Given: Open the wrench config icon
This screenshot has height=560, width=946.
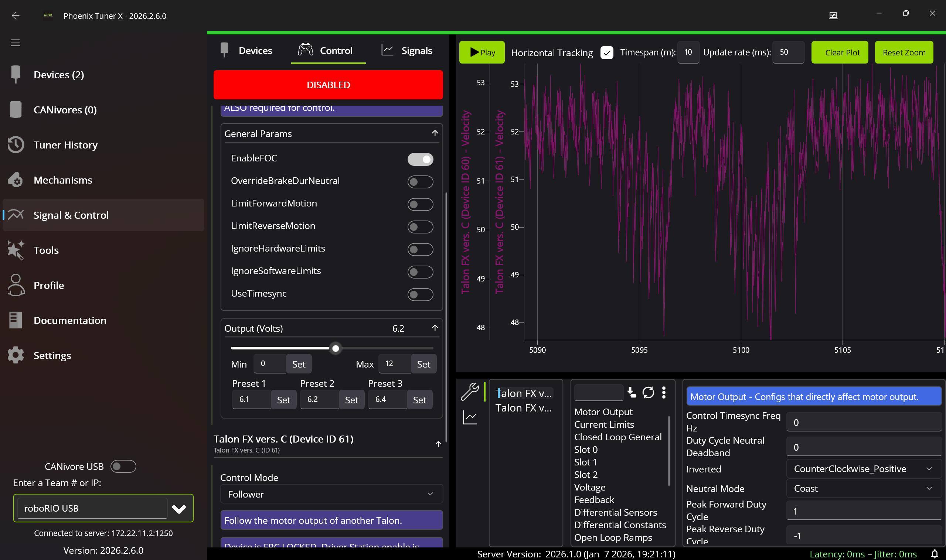Looking at the screenshot, I should tap(470, 392).
